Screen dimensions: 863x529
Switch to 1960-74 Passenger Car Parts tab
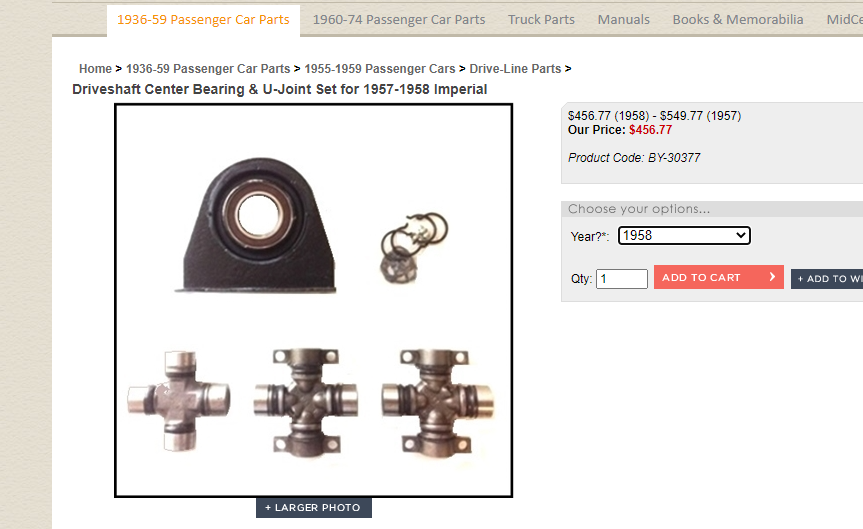tap(399, 20)
